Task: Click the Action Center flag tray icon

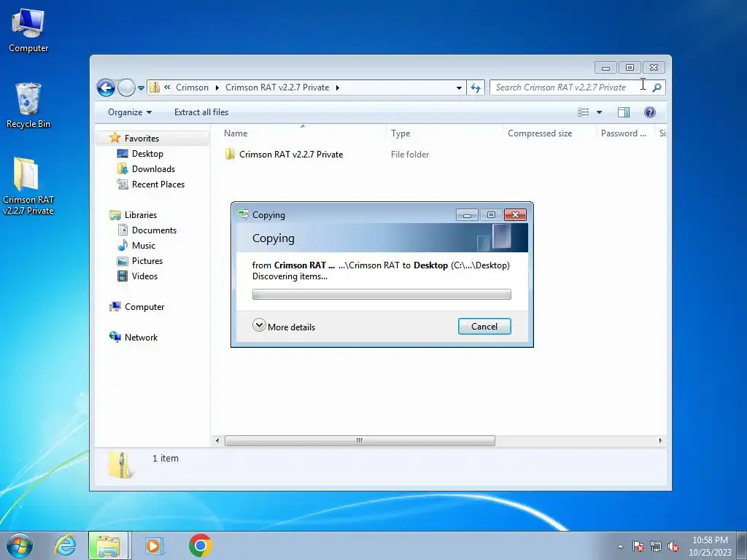Action: pos(638,546)
